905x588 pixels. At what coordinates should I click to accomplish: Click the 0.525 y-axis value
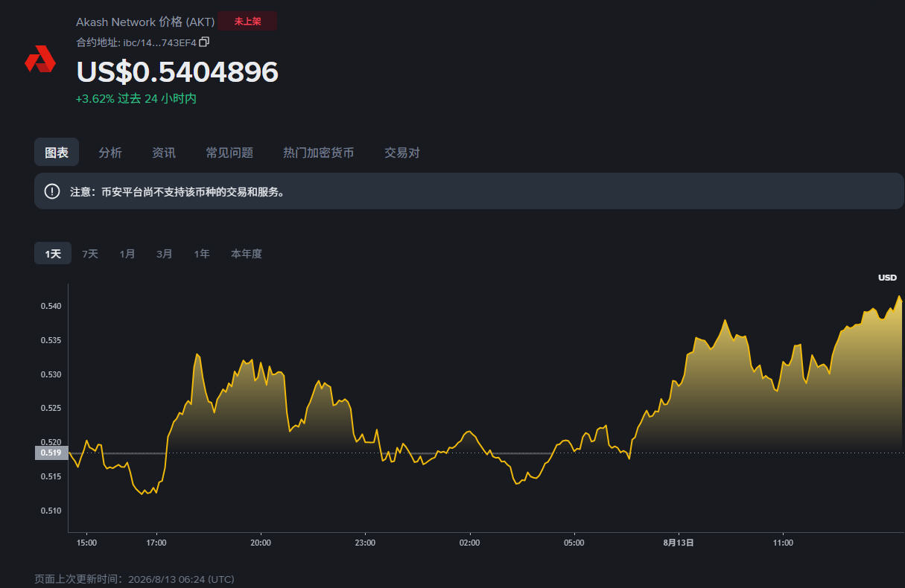coord(51,408)
